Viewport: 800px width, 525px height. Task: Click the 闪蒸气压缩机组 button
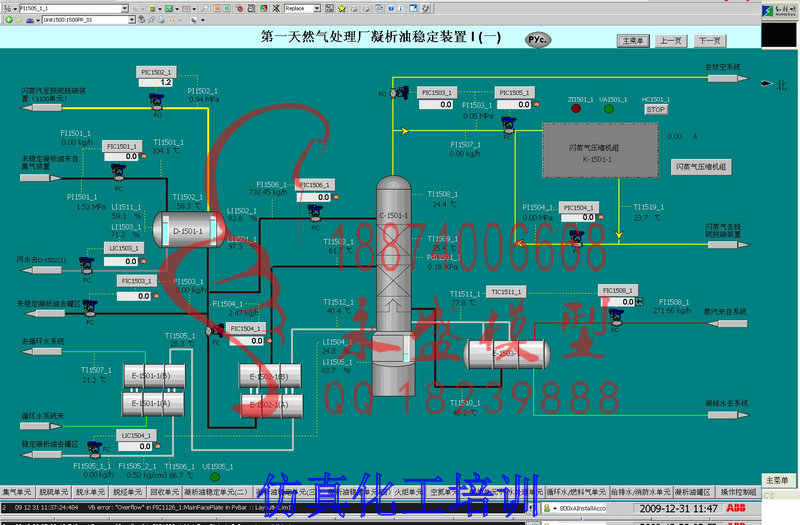(701, 167)
